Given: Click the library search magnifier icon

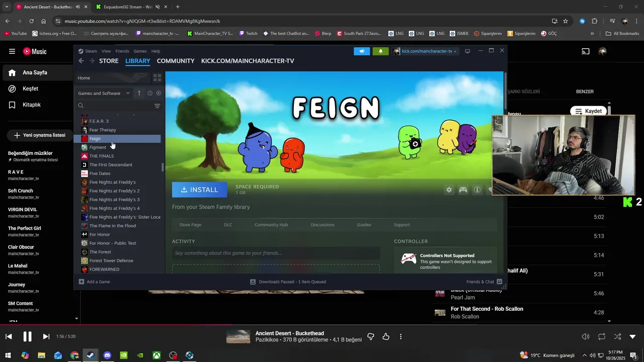Looking at the screenshot, I should pyautogui.click(x=80, y=106).
